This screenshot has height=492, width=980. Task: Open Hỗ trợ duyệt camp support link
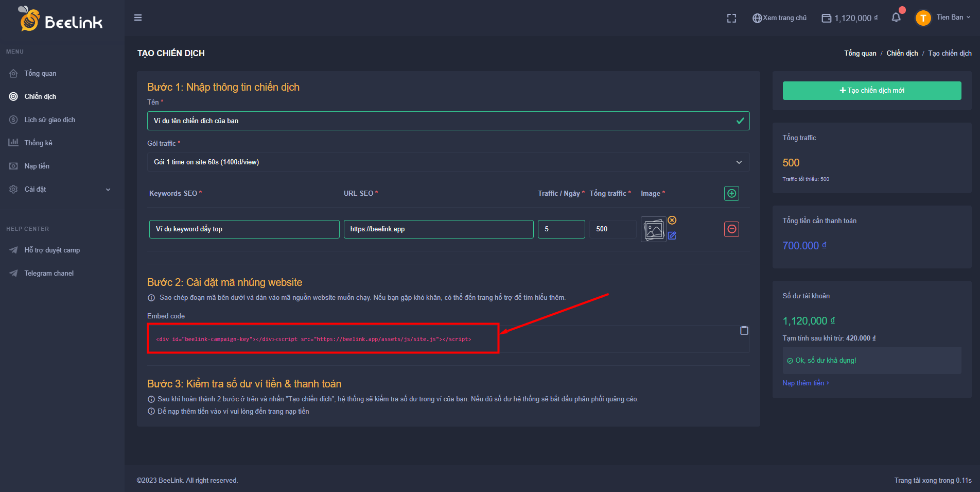coord(52,250)
